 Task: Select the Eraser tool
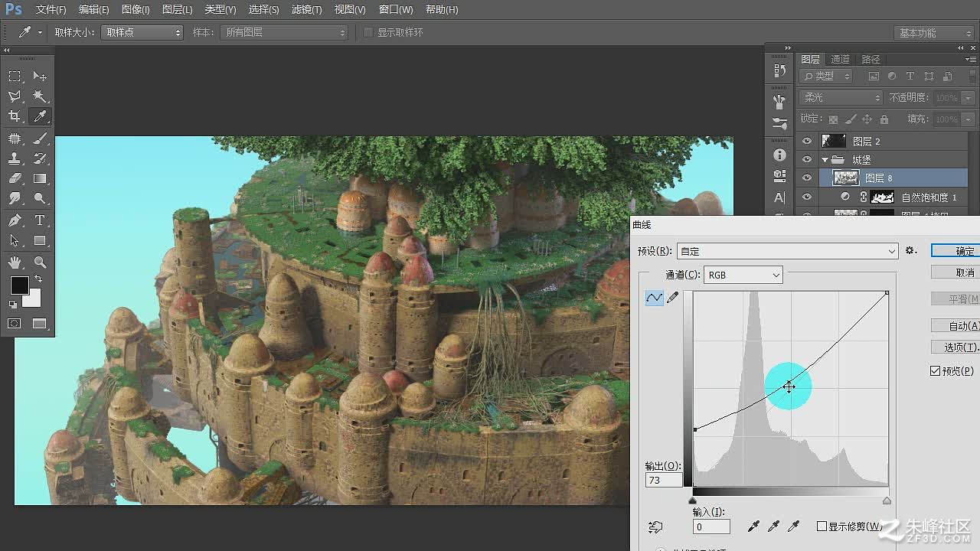(15, 178)
